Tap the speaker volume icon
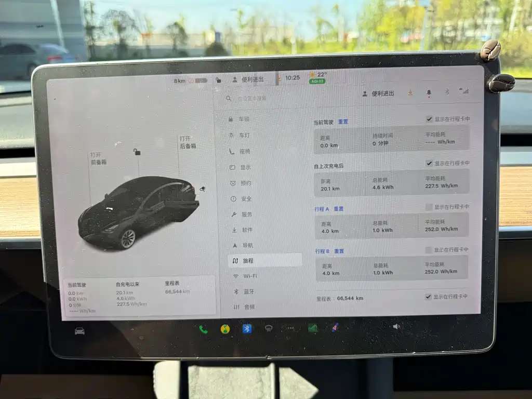Screen dimensions: 532x399 pyautogui.click(x=396, y=326)
